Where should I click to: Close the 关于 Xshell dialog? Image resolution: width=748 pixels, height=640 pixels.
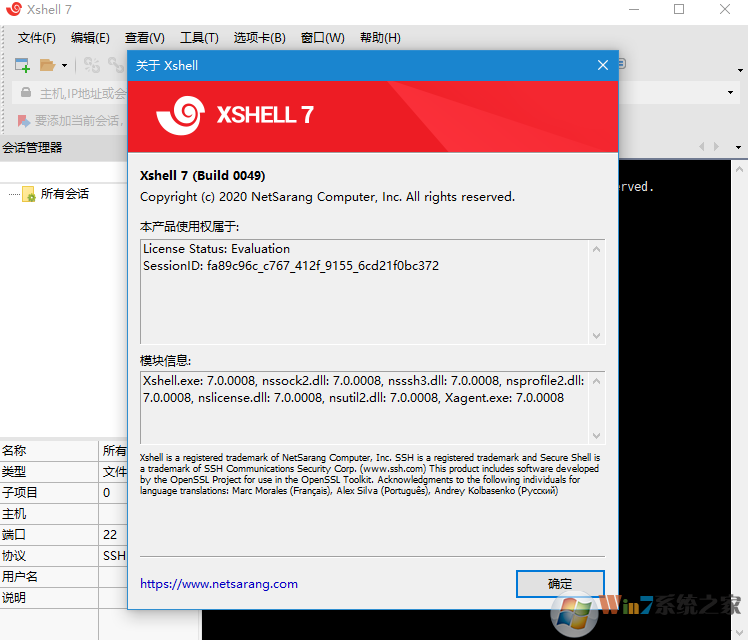coord(603,65)
